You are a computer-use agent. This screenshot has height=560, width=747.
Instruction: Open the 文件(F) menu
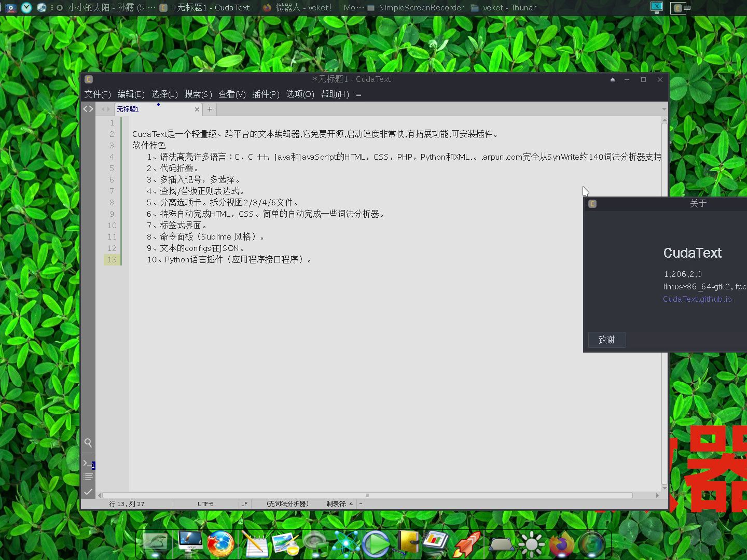98,94
